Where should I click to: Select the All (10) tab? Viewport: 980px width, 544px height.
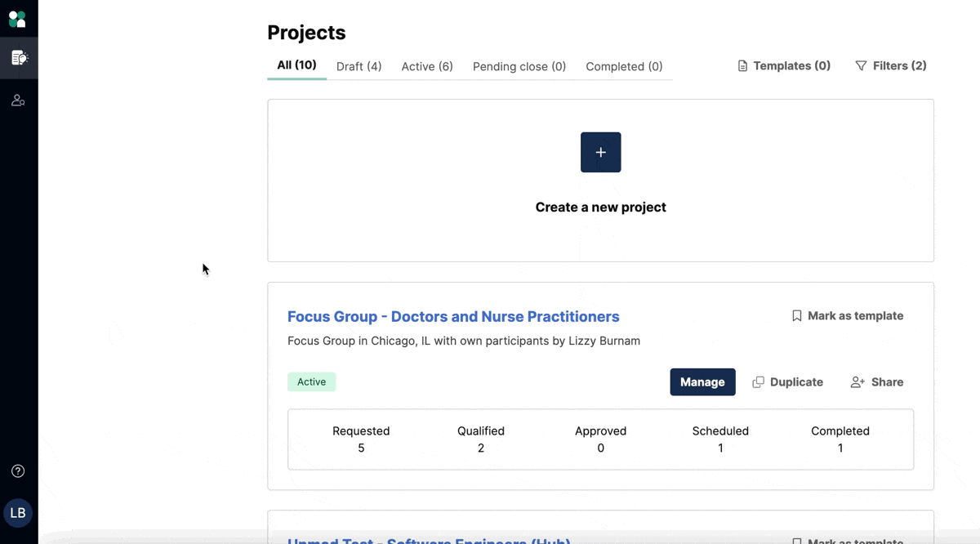(296, 65)
